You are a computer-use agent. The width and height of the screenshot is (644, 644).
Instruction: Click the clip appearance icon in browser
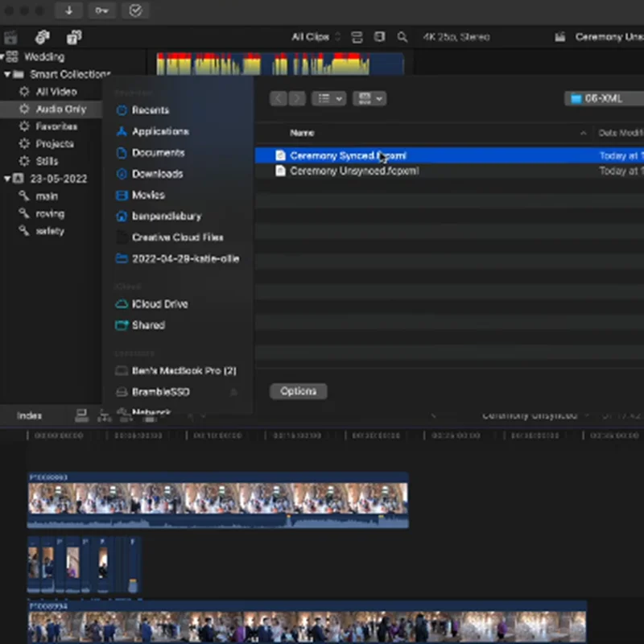357,37
